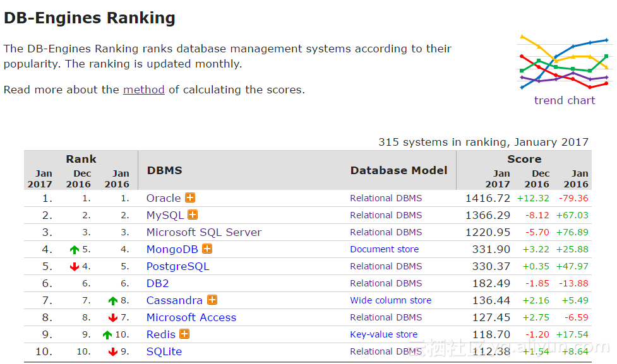Viewport: 617px width, 364px height.
Task: Open the Cassandra DBMS link
Action: pyautogui.click(x=174, y=300)
